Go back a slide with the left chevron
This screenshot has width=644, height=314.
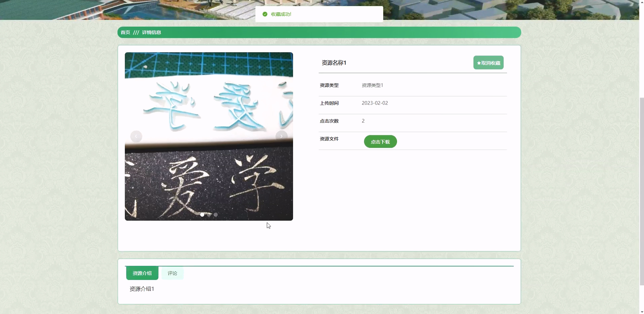click(136, 136)
